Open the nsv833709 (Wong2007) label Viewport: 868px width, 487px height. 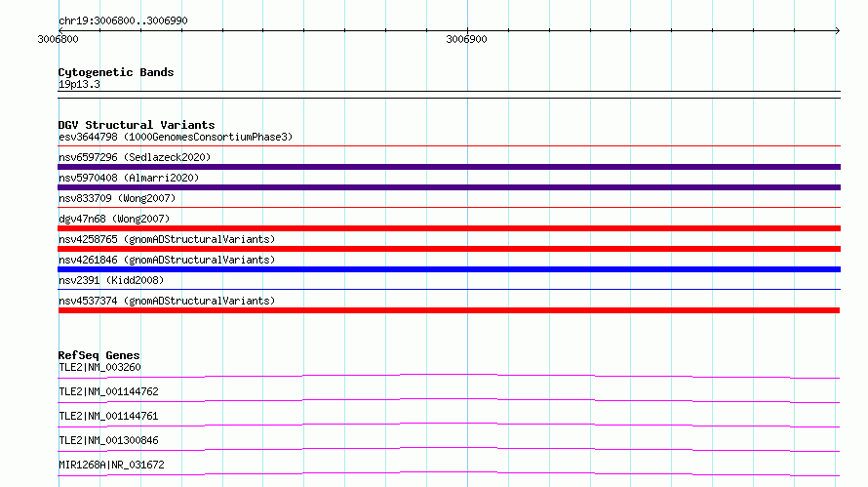pyautogui.click(x=117, y=198)
